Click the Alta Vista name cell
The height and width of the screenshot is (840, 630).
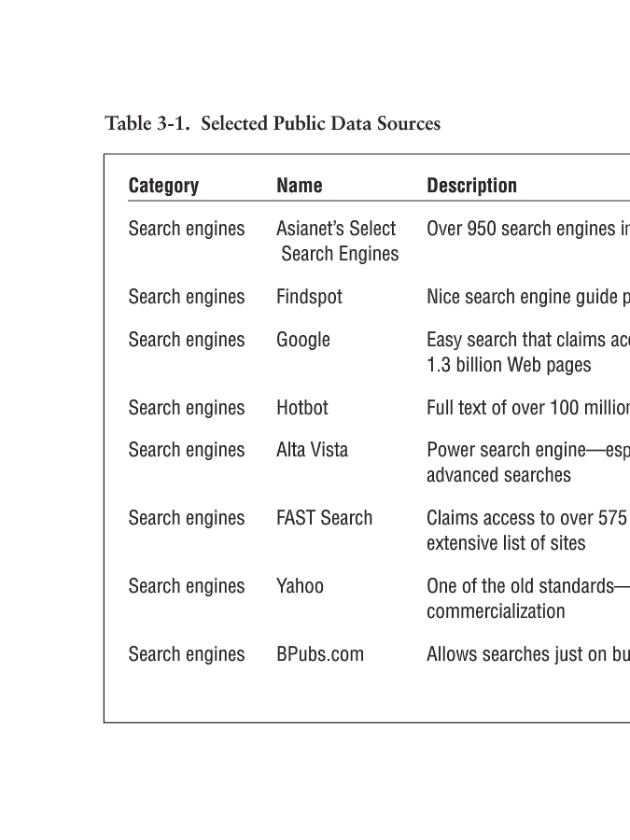(x=312, y=450)
